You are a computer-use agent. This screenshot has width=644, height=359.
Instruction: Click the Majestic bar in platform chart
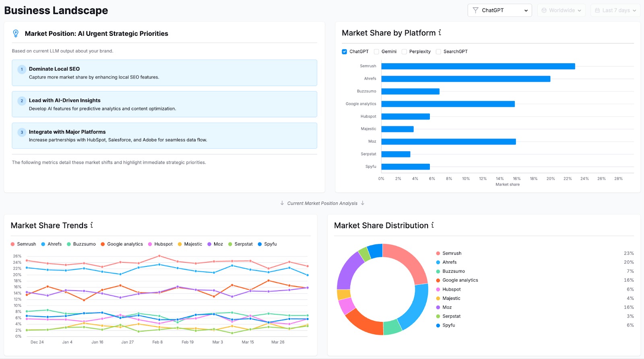click(x=398, y=129)
